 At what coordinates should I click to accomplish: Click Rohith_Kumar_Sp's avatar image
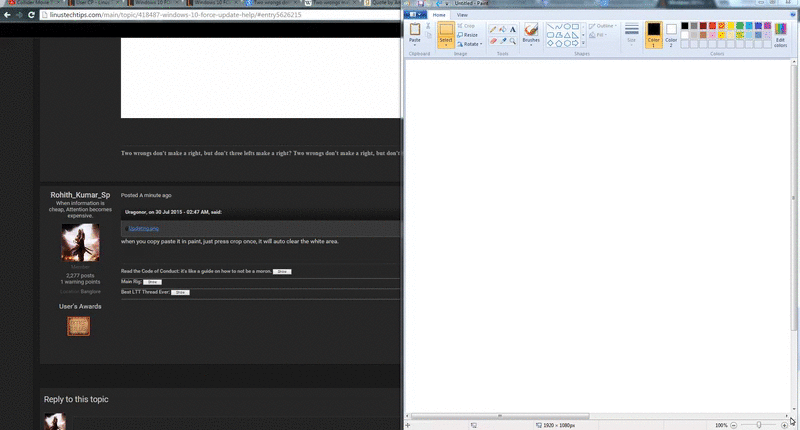(x=80, y=242)
